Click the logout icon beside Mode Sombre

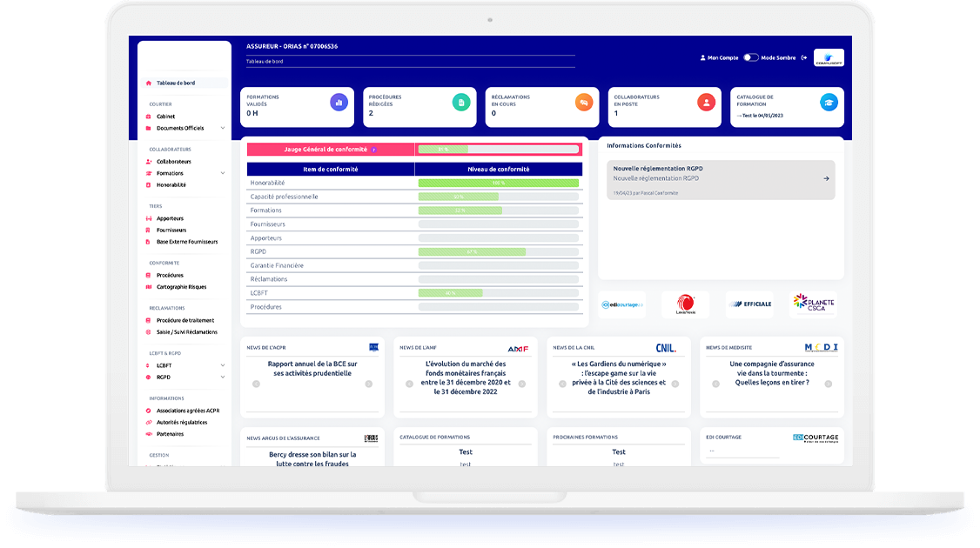(x=804, y=58)
